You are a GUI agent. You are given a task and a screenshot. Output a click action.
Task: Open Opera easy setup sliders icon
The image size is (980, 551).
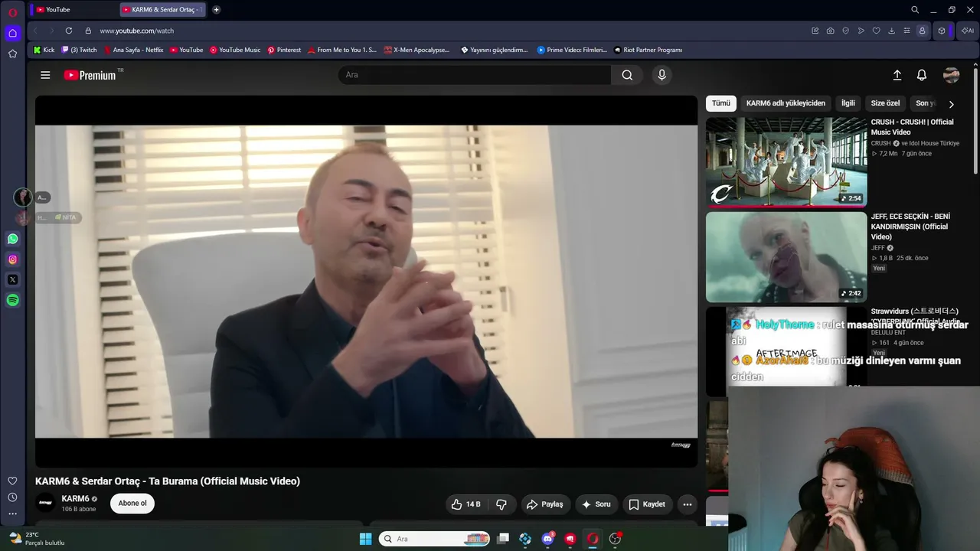(x=907, y=31)
